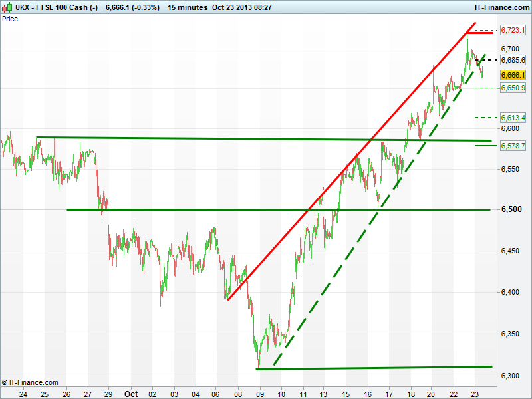Select the black 6,685.6 price level tag
Viewport: 532px width, 399px height.
[513, 60]
